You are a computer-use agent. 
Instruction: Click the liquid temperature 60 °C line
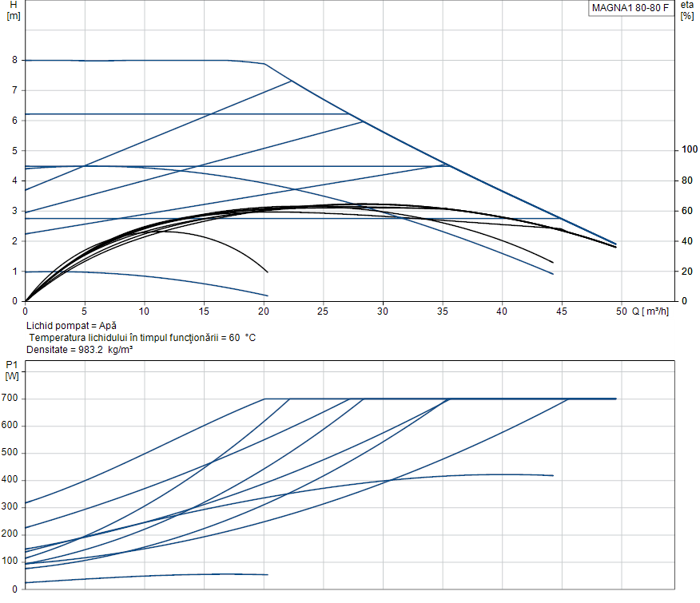142,338
